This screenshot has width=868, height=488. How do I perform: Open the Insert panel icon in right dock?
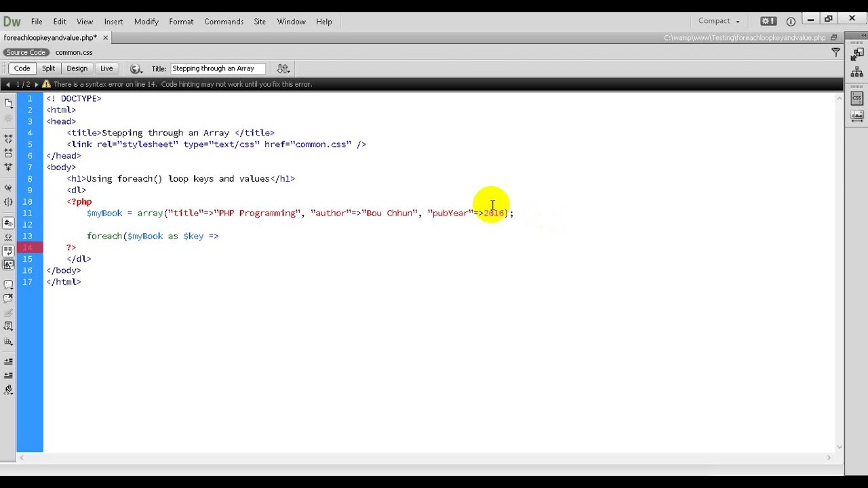(856, 55)
